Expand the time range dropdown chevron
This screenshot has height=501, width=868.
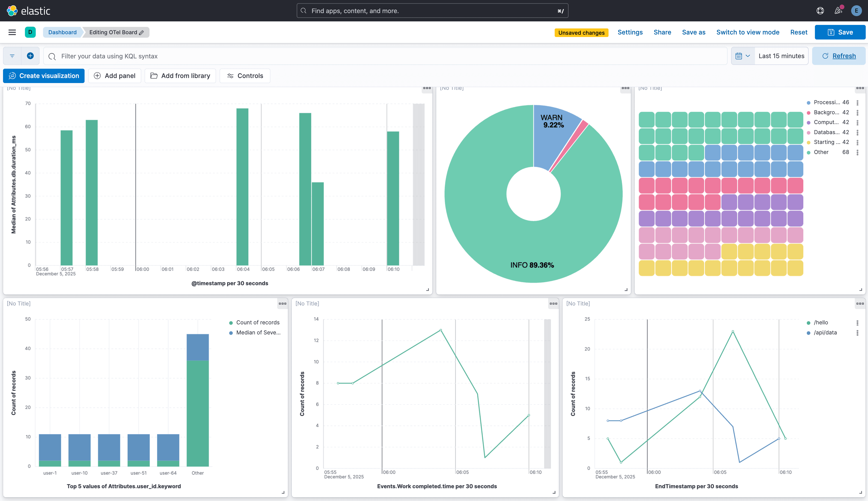pos(748,56)
